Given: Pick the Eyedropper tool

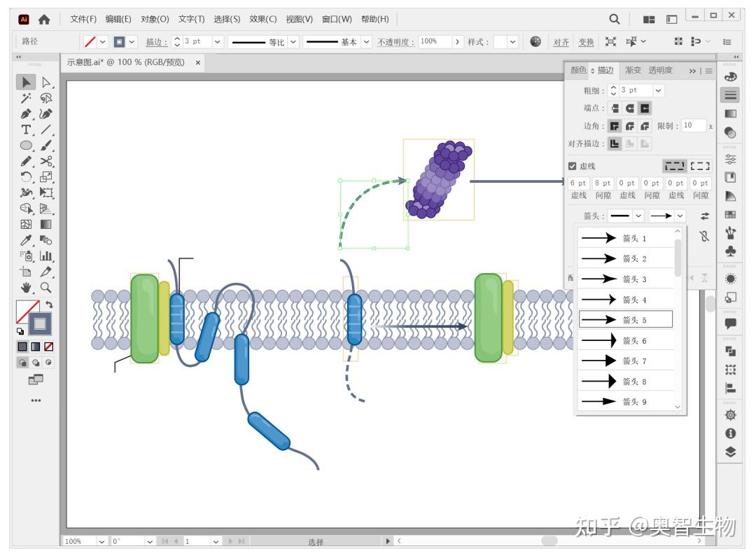Looking at the screenshot, I should coord(26,239).
